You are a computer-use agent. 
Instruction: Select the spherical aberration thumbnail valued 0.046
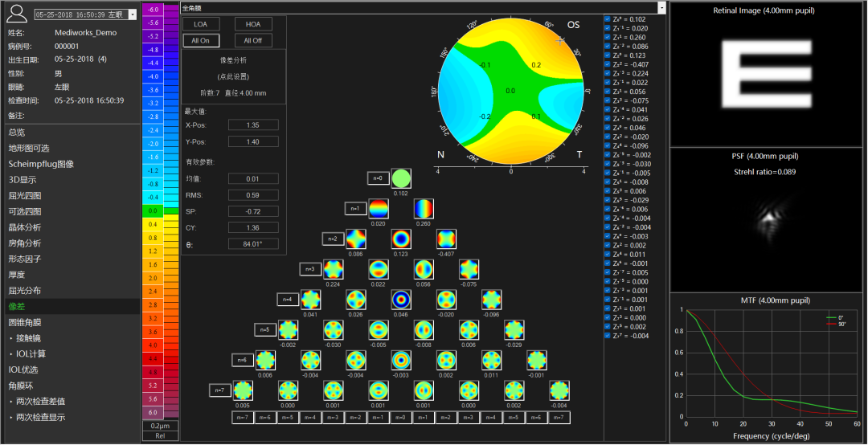pos(401,300)
